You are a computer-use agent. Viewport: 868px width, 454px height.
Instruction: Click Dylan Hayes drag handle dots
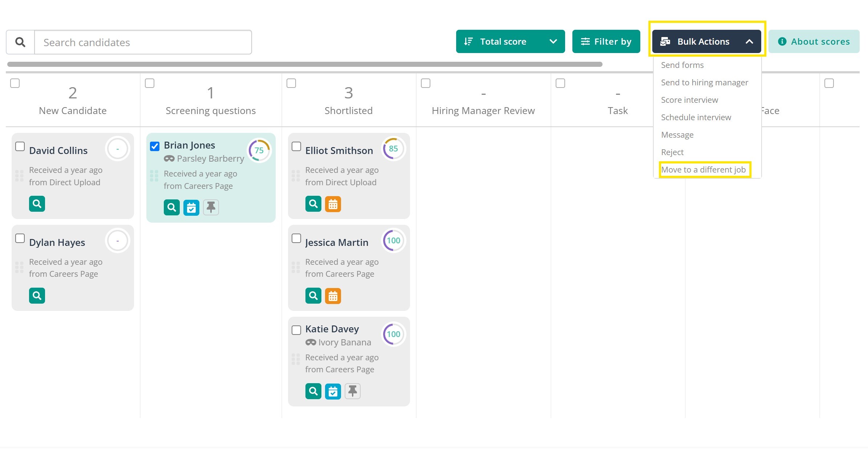(x=19, y=268)
